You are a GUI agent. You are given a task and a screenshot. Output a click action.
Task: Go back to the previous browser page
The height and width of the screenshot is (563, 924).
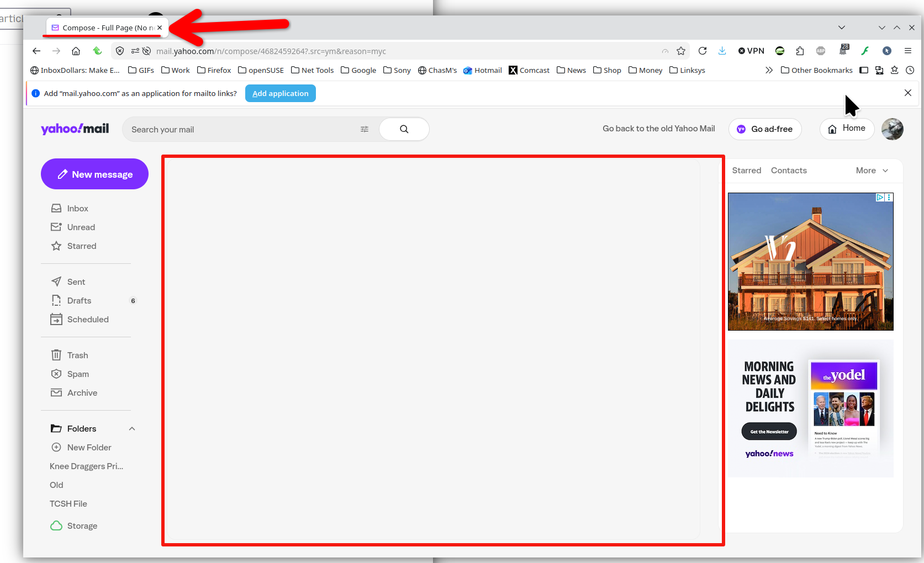click(x=36, y=51)
